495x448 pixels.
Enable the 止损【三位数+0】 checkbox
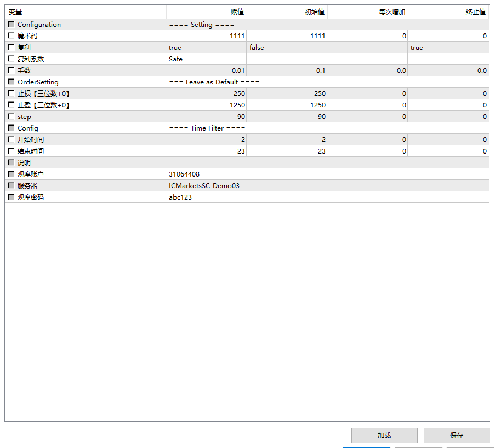(10, 93)
